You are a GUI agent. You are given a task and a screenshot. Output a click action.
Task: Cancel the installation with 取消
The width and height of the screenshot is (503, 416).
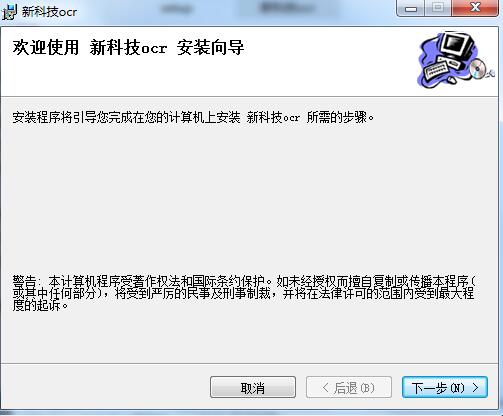tap(253, 387)
